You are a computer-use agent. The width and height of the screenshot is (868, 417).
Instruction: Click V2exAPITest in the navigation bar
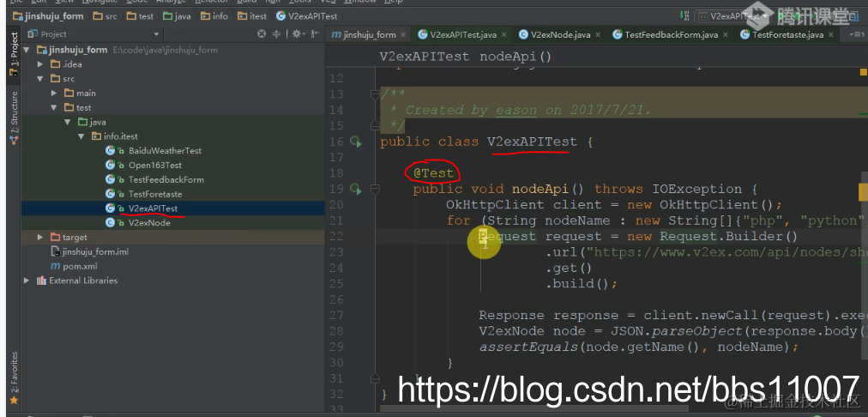tap(307, 16)
